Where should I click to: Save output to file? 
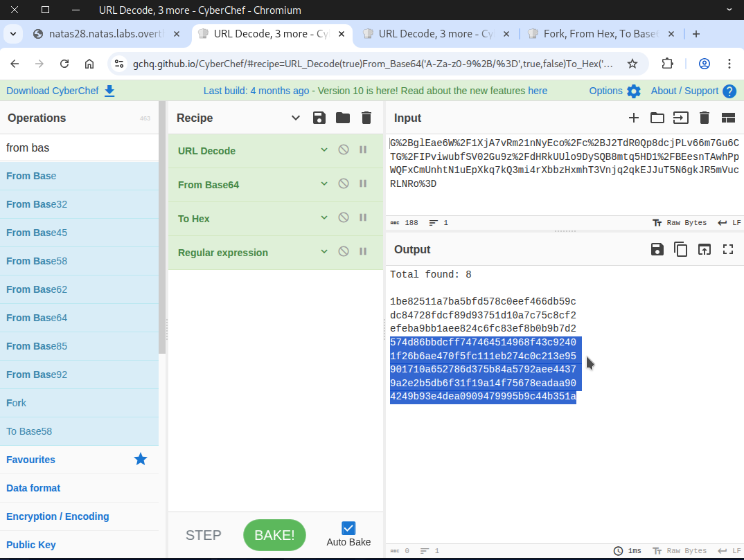657,249
